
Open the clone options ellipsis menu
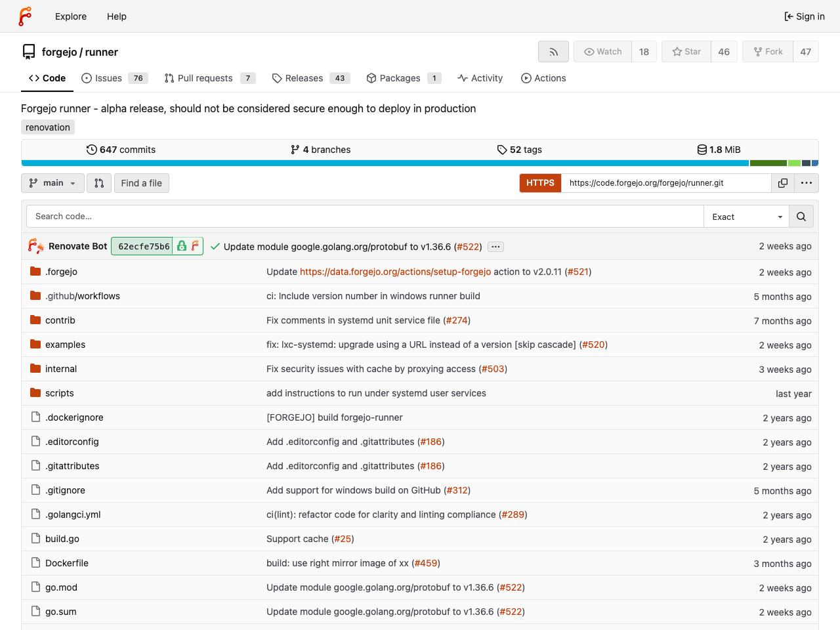click(807, 183)
